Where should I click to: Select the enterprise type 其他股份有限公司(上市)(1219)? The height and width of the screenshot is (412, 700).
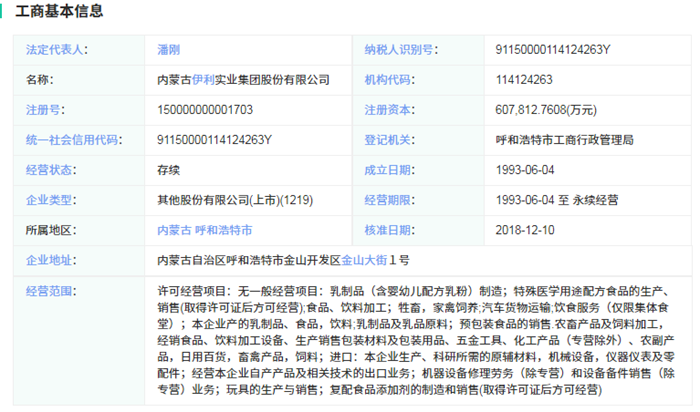235,199
